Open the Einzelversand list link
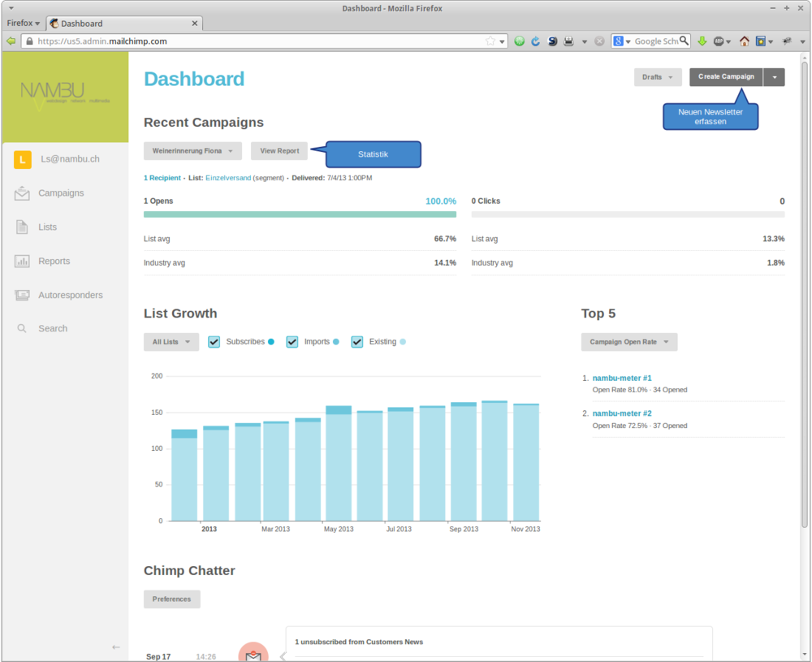The image size is (812, 662). 228,178
